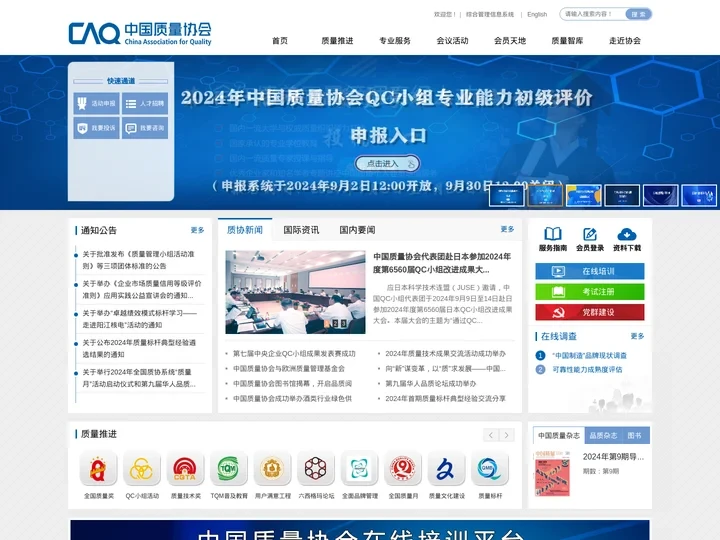The width and height of the screenshot is (720, 540).
Task: Select the fourth banner slide thumbnail
Action: tap(622, 195)
